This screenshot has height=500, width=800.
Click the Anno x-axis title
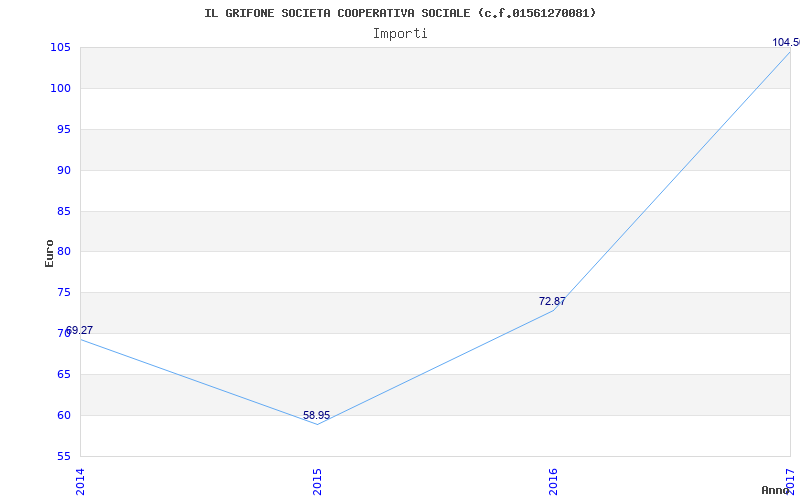click(x=776, y=490)
